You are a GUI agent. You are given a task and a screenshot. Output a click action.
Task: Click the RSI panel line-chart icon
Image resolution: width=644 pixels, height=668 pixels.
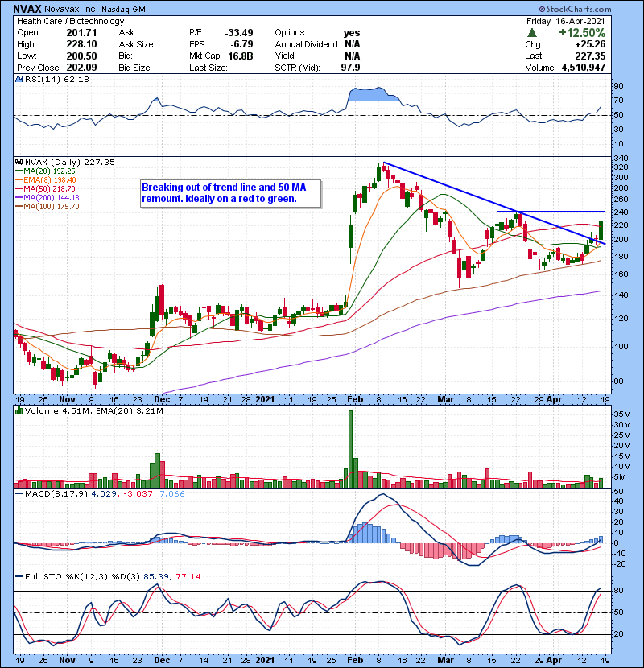click(x=19, y=79)
